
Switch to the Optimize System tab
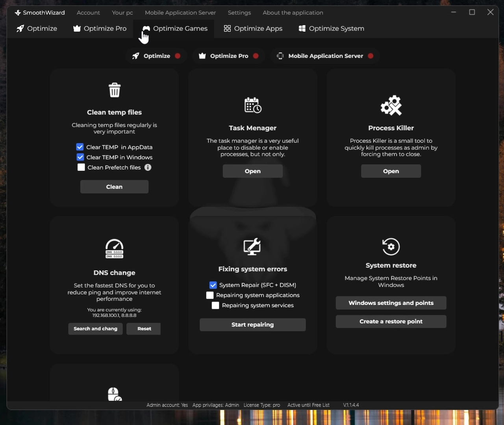[x=332, y=28]
